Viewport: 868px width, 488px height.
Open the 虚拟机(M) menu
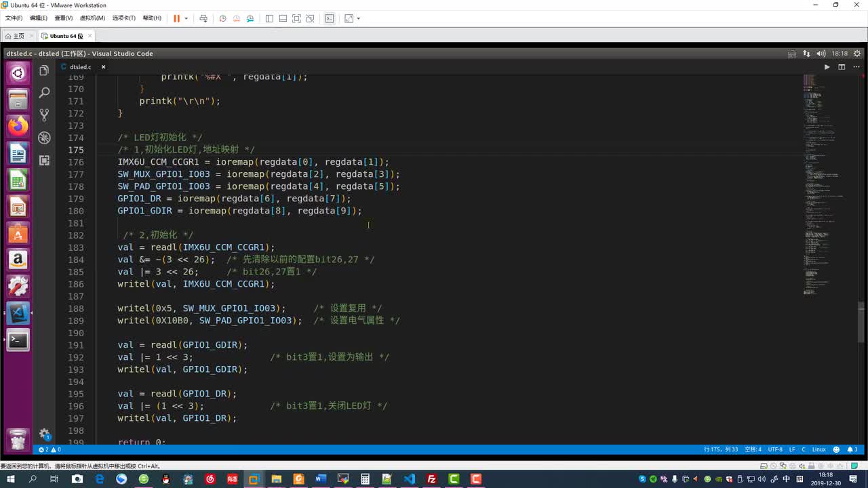tap(92, 18)
